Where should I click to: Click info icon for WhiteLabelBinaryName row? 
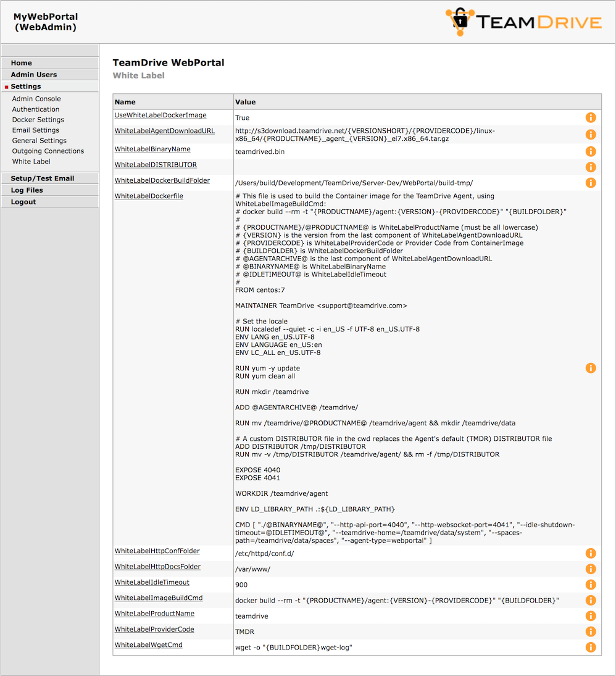click(591, 151)
